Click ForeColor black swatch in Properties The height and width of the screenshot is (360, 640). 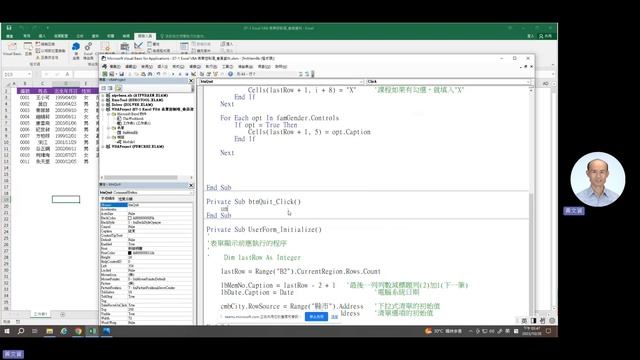point(130,253)
